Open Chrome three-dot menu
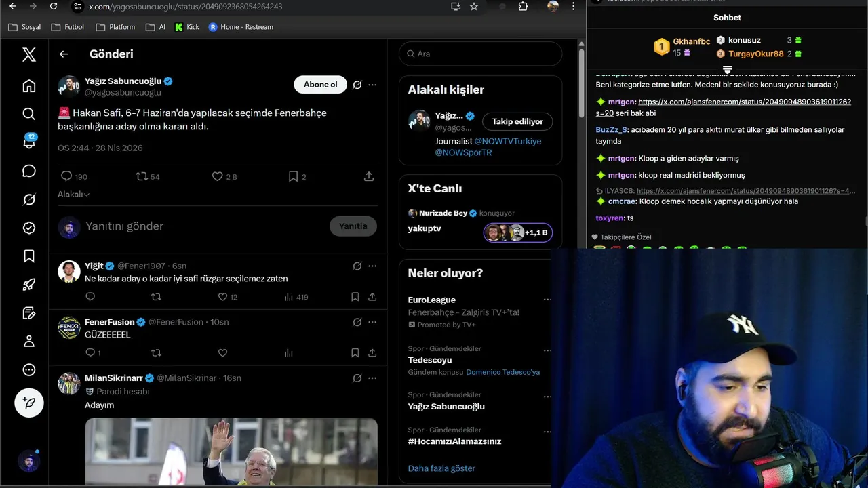The height and width of the screenshot is (488, 868). pos(574,6)
